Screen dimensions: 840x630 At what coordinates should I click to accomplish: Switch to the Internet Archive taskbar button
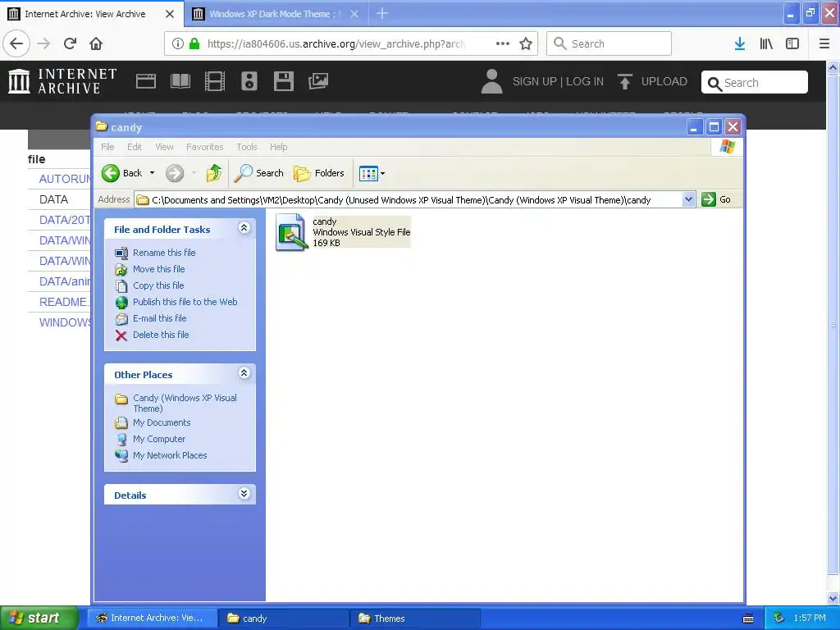(153, 619)
